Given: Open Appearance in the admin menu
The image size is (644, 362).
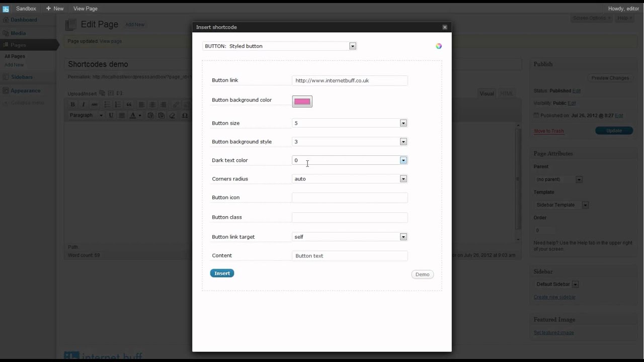Looking at the screenshot, I should coord(25,90).
